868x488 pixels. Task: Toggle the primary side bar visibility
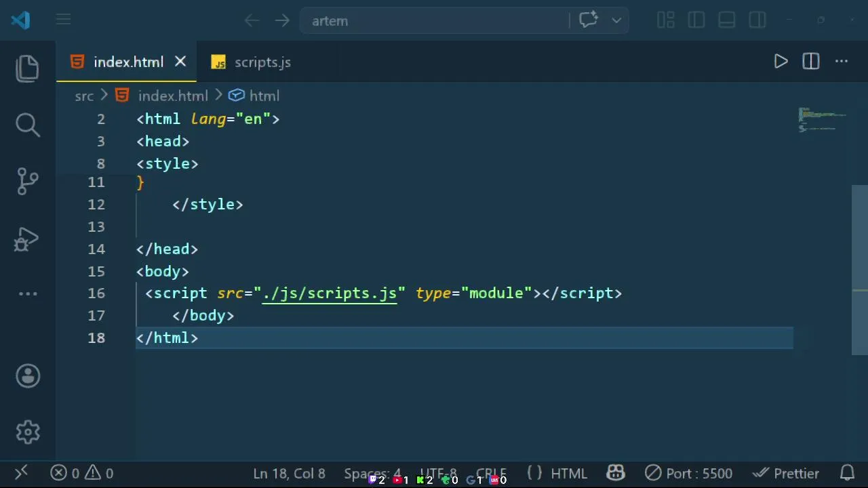click(696, 20)
